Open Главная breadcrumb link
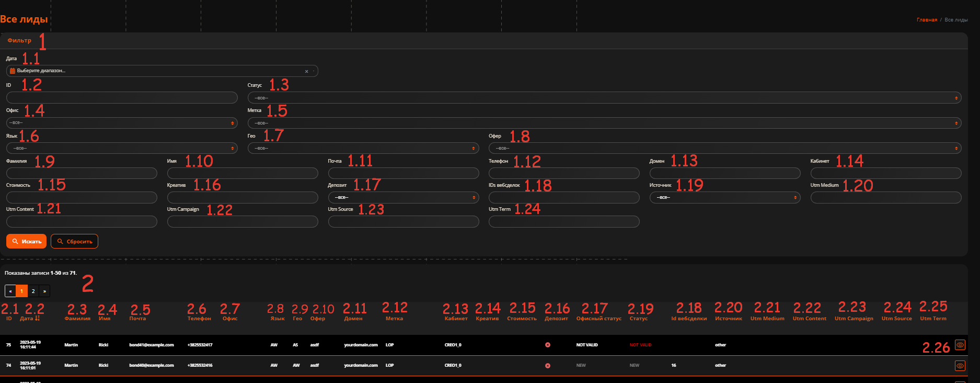980x383 pixels. coord(927,20)
